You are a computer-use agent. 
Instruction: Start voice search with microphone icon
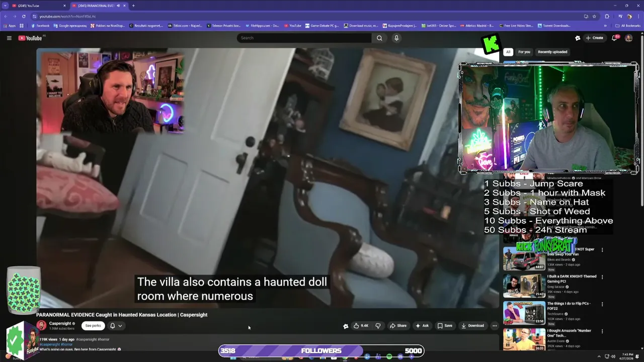coord(396,38)
